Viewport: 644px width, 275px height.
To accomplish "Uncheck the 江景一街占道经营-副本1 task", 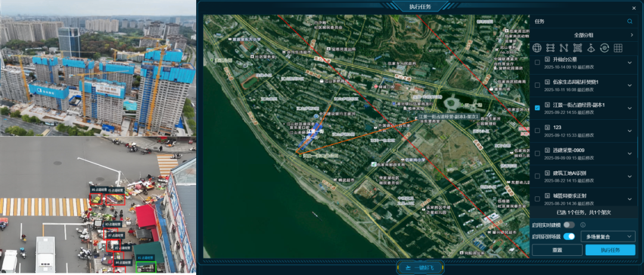I will 538,108.
